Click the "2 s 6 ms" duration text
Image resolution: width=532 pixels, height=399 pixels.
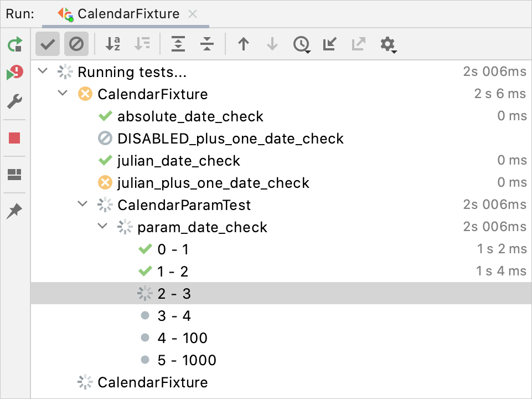coord(500,94)
